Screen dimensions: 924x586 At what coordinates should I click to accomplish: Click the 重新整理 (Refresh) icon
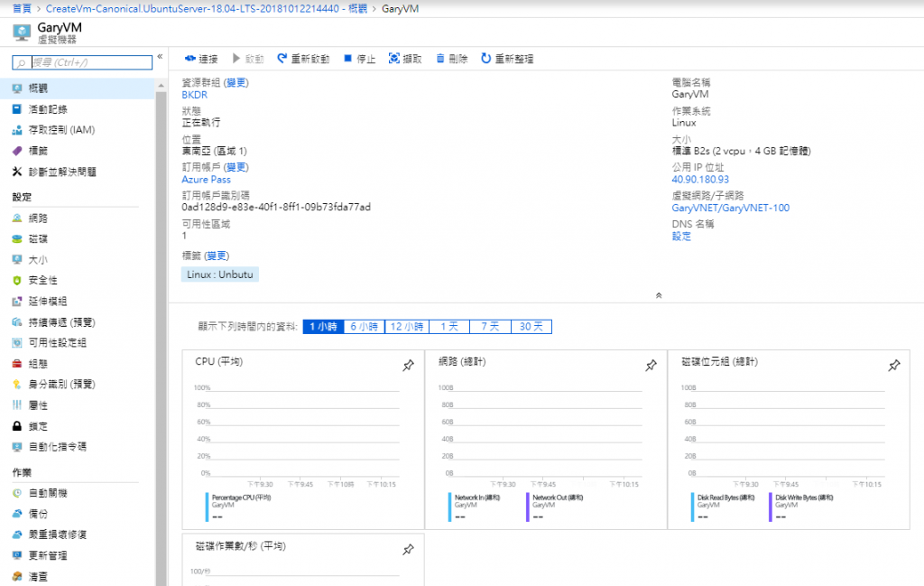pos(485,59)
